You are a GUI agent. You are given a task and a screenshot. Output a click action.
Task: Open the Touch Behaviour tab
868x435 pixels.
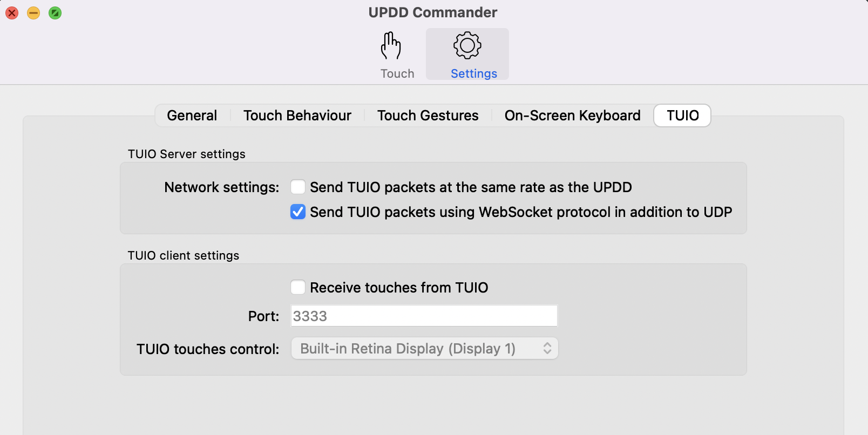tap(297, 115)
